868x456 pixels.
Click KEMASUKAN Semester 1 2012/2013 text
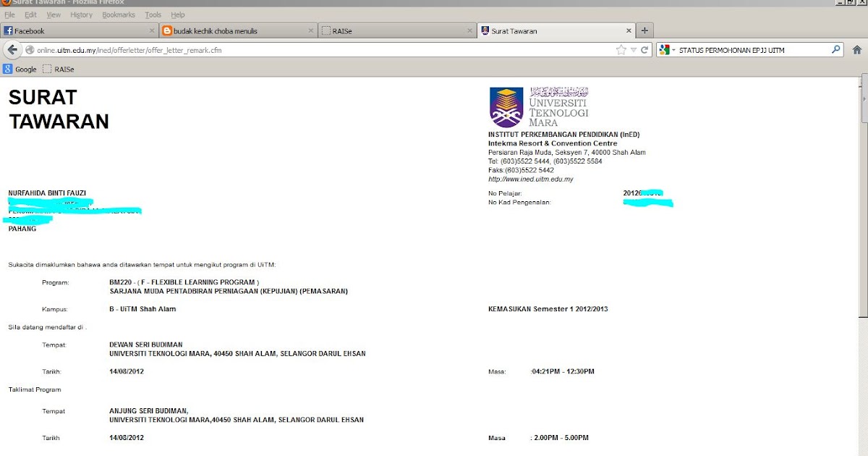coord(548,309)
